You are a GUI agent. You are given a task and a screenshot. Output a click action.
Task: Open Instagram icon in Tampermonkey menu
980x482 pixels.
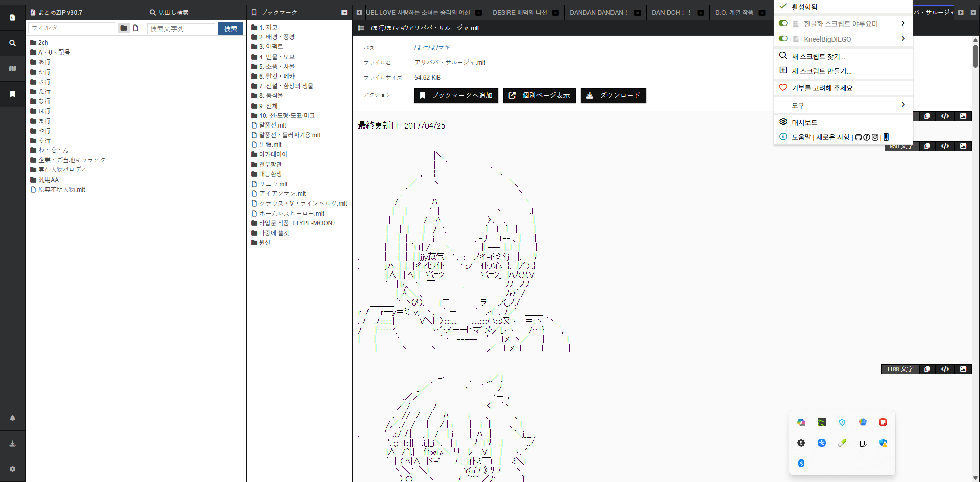pyautogui.click(x=875, y=137)
